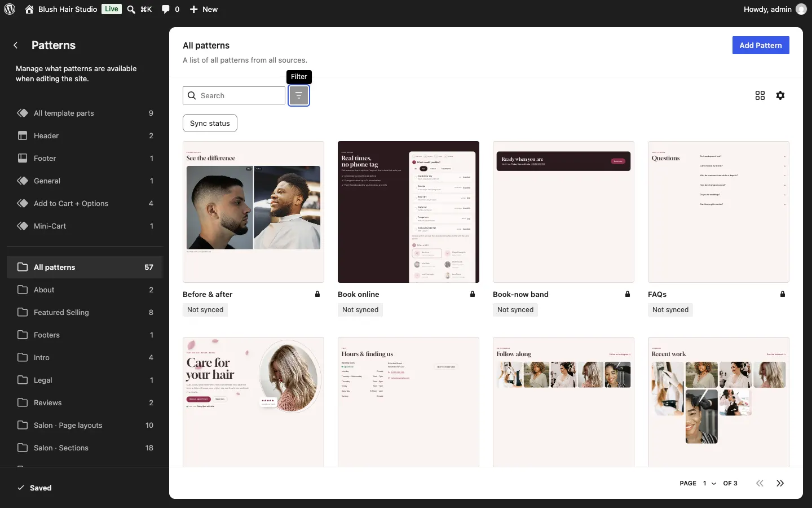Viewport: 812px width, 508px height.
Task: Select All template parts category
Action: (85, 113)
